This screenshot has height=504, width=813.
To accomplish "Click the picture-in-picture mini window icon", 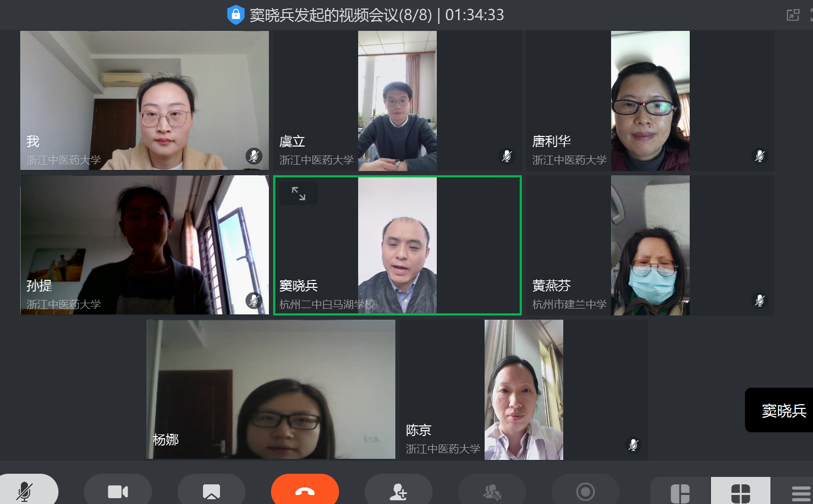I will point(793,15).
